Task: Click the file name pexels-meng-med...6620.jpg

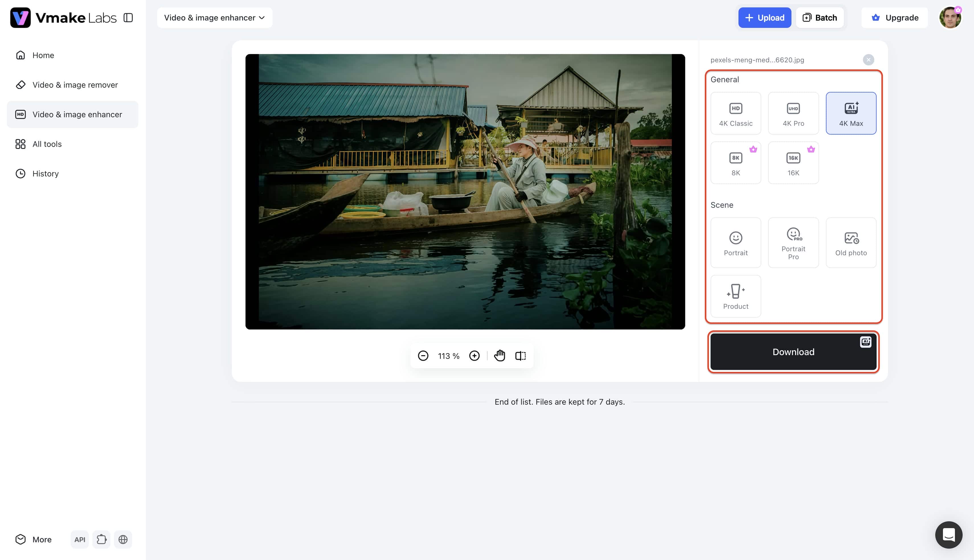Action: pyautogui.click(x=757, y=60)
